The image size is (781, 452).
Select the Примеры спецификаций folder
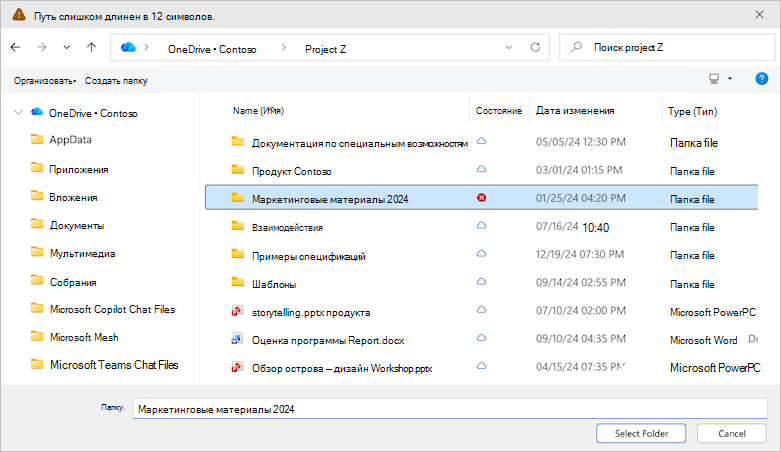(308, 256)
